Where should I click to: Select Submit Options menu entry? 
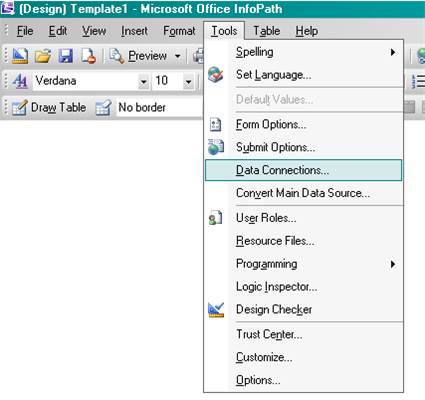303,147
